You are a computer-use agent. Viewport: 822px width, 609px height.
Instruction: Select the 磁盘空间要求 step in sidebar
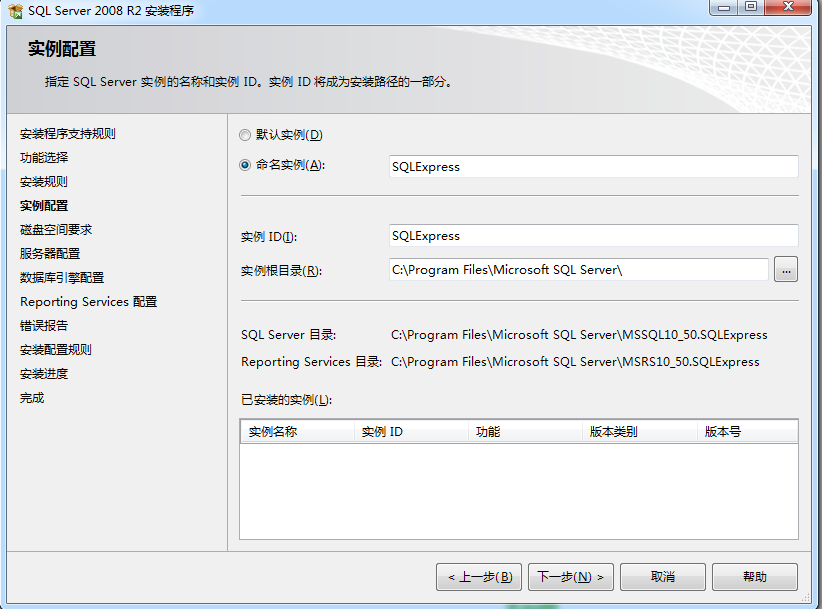pyautogui.click(x=56, y=230)
